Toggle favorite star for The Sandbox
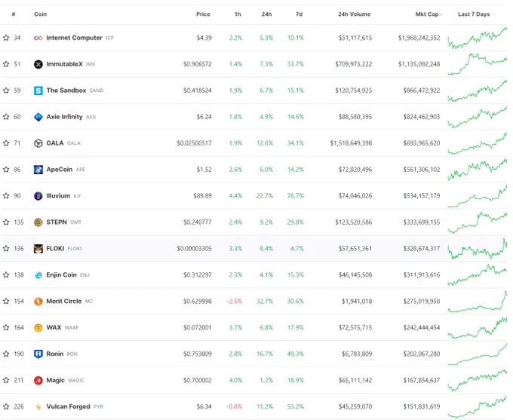513x420 pixels. 6,90
